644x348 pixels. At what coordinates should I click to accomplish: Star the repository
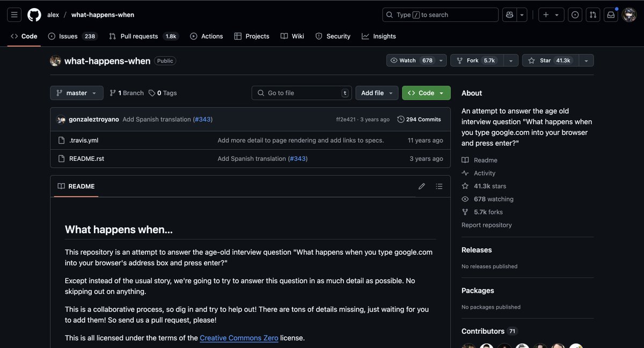[x=550, y=61]
